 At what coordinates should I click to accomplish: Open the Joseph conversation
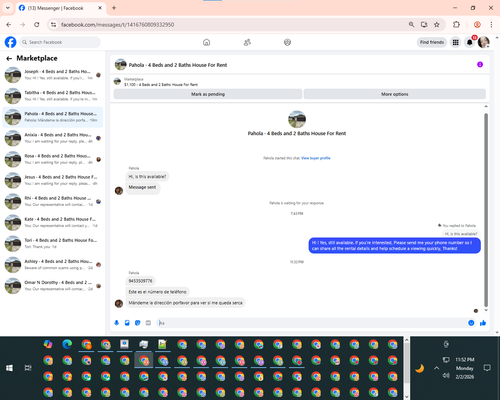pyautogui.click(x=53, y=75)
